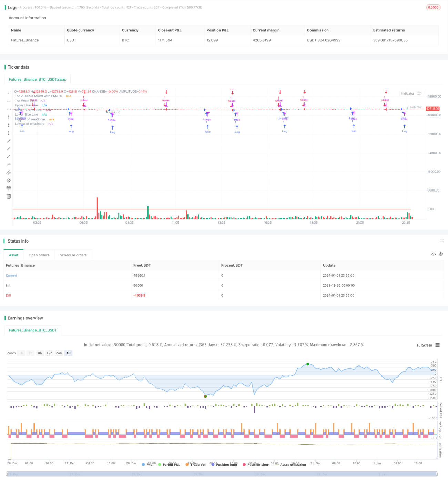
Task: Toggle Position short series in legend
Action: tap(256, 465)
